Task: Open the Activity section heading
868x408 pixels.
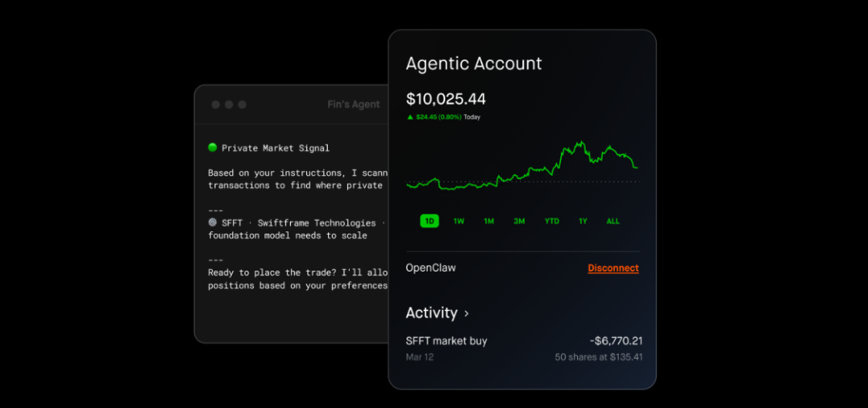Action: pyautogui.click(x=432, y=313)
